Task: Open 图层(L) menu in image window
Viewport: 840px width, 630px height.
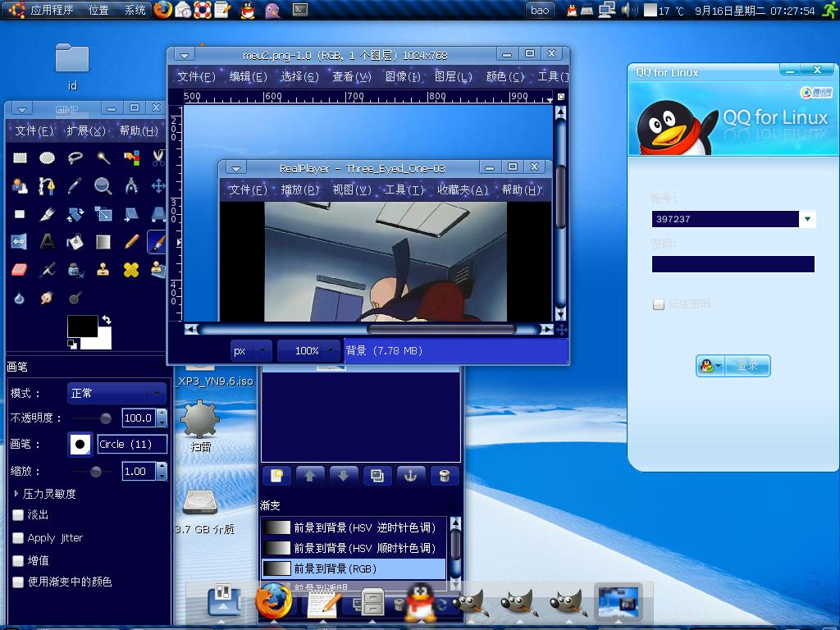Action: click(x=453, y=76)
